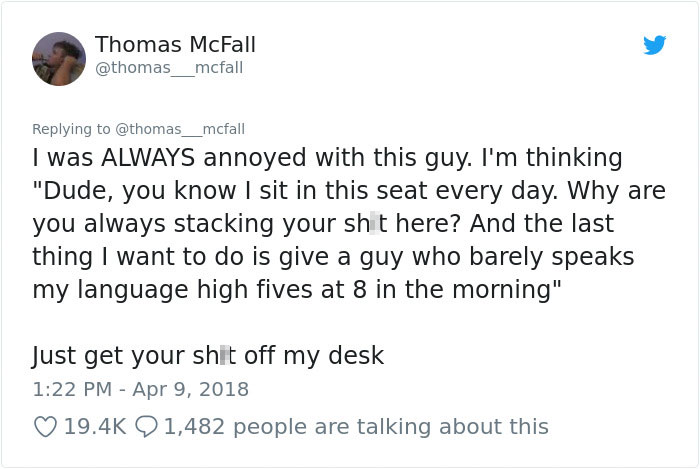Open Thomas McFall's profile avatar
Screen dimensions: 700x469
pos(59,59)
